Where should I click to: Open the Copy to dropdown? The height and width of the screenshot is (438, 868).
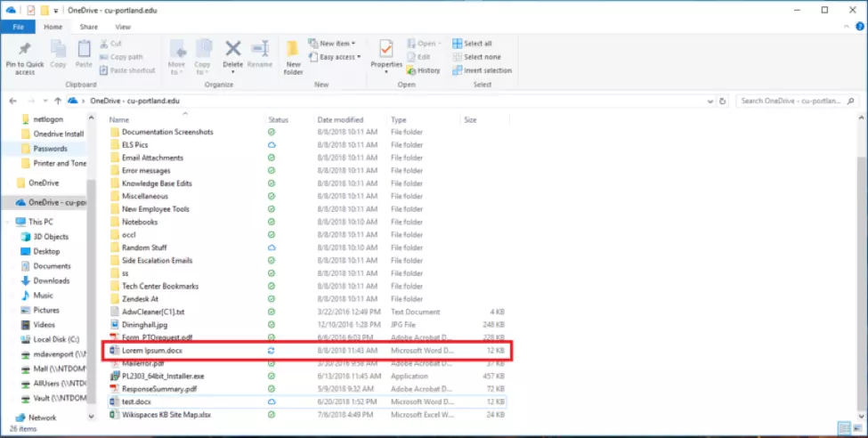pos(203,57)
